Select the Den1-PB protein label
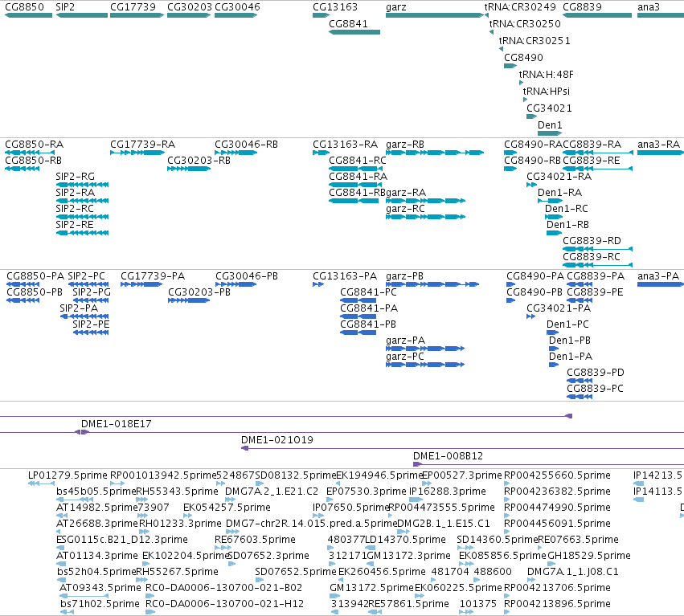The width and height of the screenshot is (684, 616). pyautogui.click(x=570, y=341)
